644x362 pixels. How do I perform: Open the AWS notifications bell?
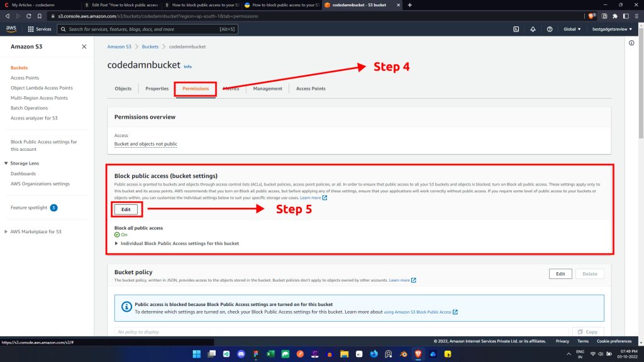click(533, 29)
